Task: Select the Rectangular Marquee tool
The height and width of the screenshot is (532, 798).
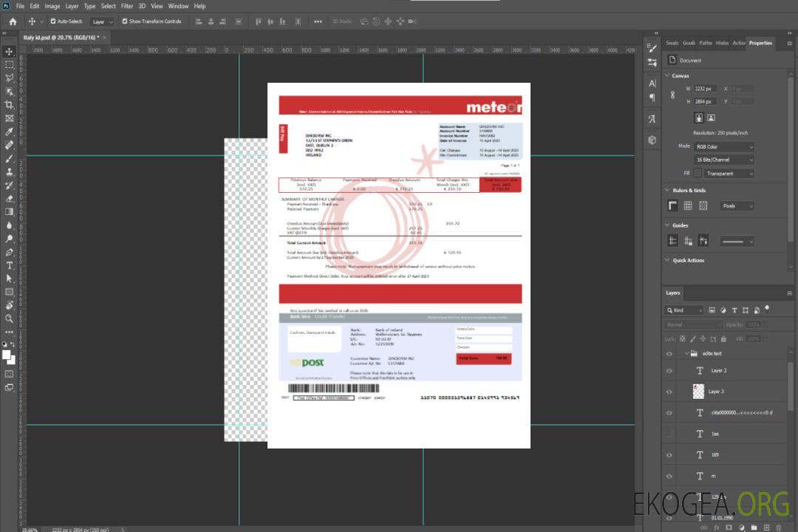Action: pos(9,65)
